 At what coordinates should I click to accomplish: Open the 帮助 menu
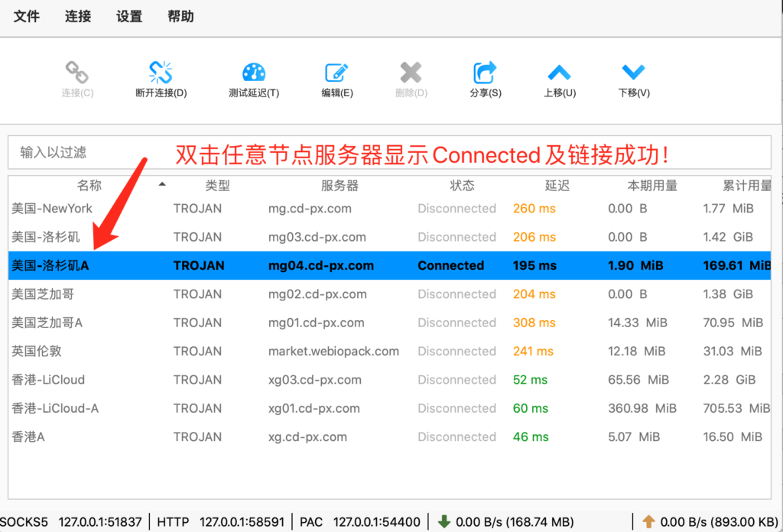point(180,16)
